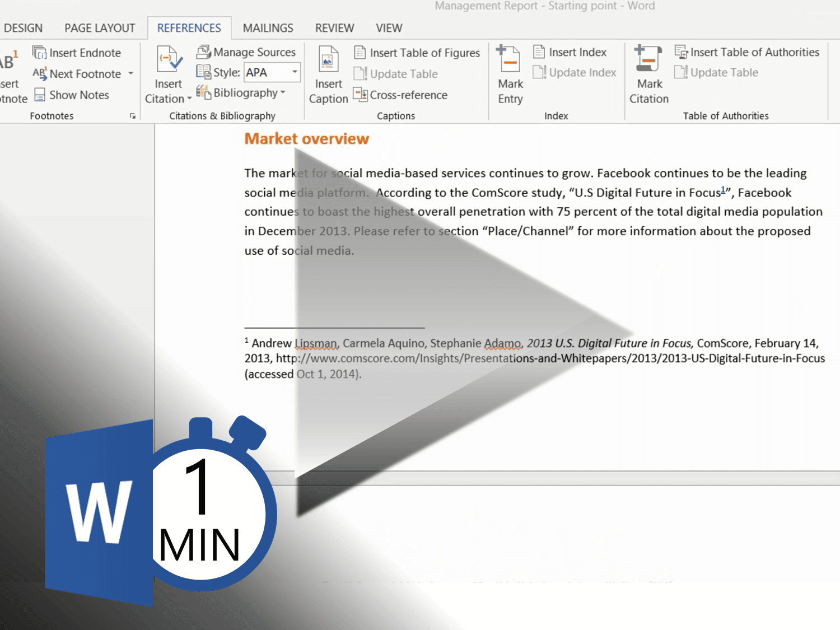The width and height of the screenshot is (840, 630).
Task: Click the misspelled word "Lipsman" in footnote
Action: point(315,343)
